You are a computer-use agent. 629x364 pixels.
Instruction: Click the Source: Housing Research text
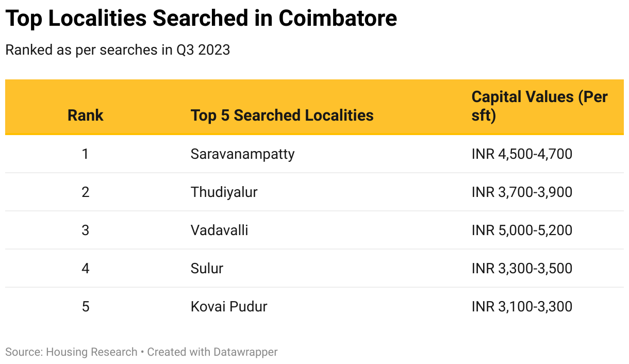71,352
